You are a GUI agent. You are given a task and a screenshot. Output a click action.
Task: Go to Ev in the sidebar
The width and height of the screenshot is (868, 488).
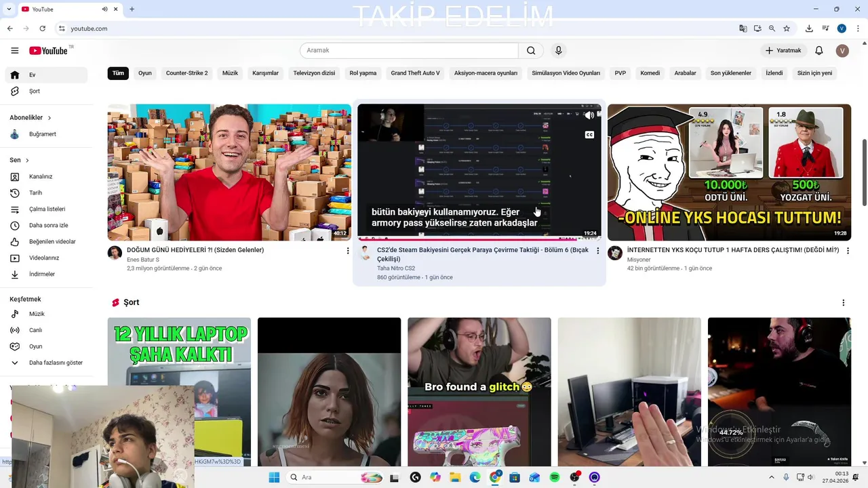pyautogui.click(x=46, y=75)
